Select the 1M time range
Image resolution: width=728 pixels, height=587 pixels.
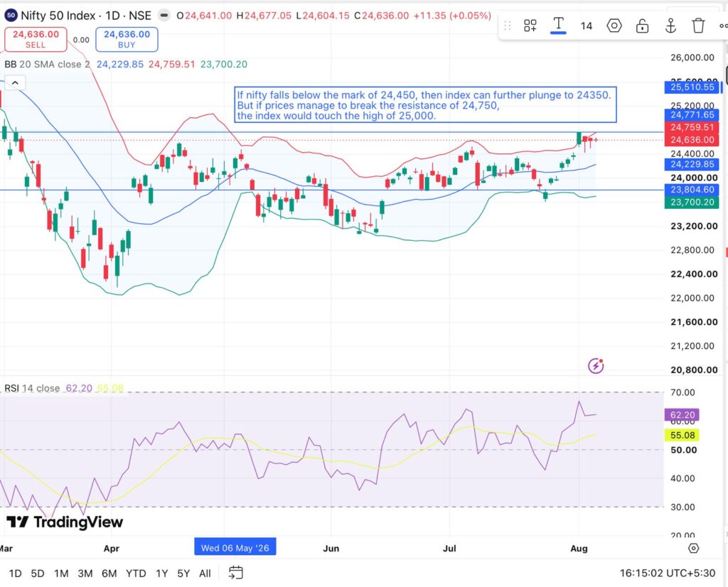61,573
